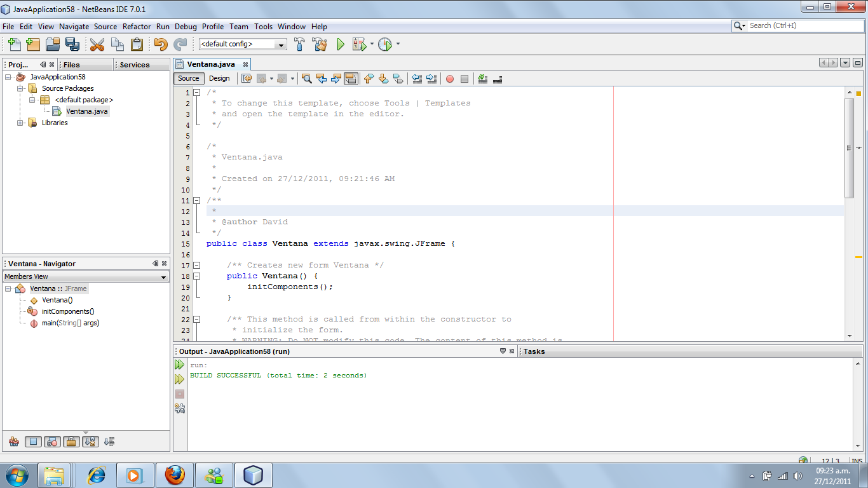Screen dimensions: 868x488
Task: Click the New Project toolbar icon
Action: (x=33, y=44)
